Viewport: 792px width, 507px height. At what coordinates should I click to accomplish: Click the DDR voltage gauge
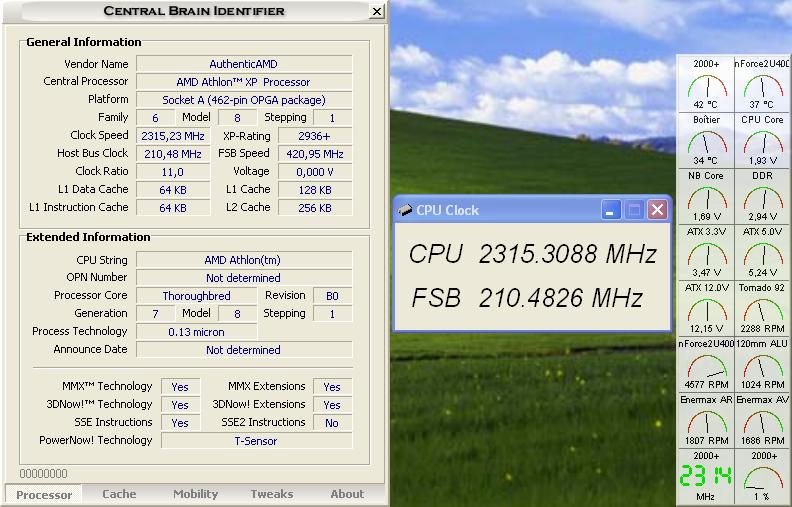tap(762, 196)
